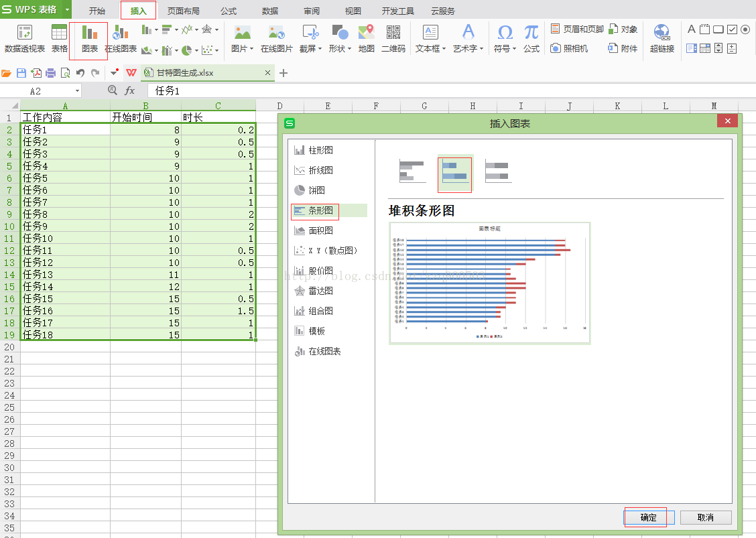Expand the 形状 dropdown arrow
756x538 pixels.
[349, 49]
